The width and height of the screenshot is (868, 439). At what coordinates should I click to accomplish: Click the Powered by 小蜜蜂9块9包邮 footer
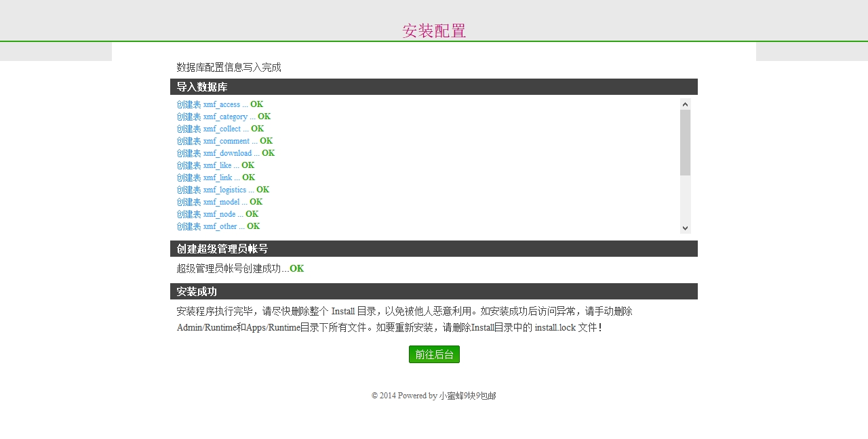click(x=434, y=396)
